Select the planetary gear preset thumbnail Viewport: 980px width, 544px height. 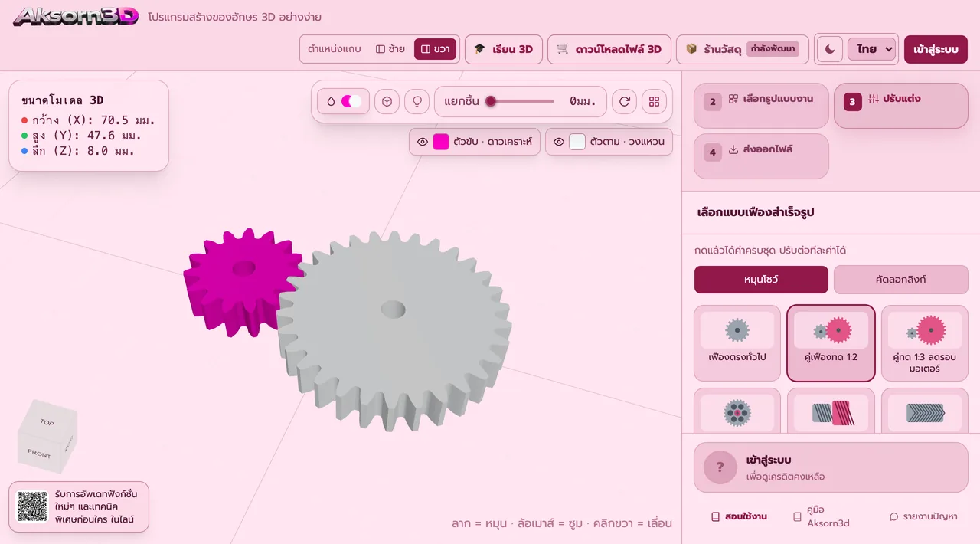737,412
